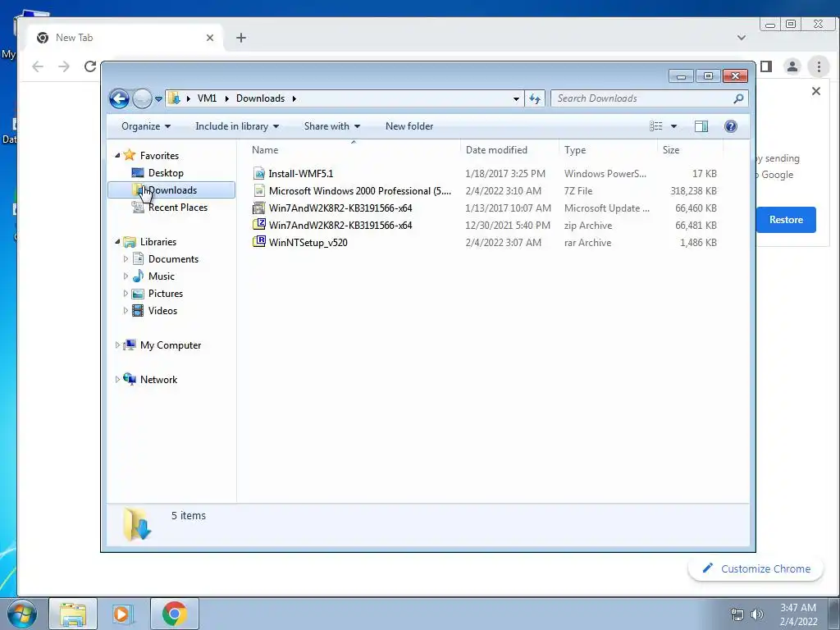Click the 318,238 KB size cell
Viewport: 840px width, 630px height.
click(693, 190)
